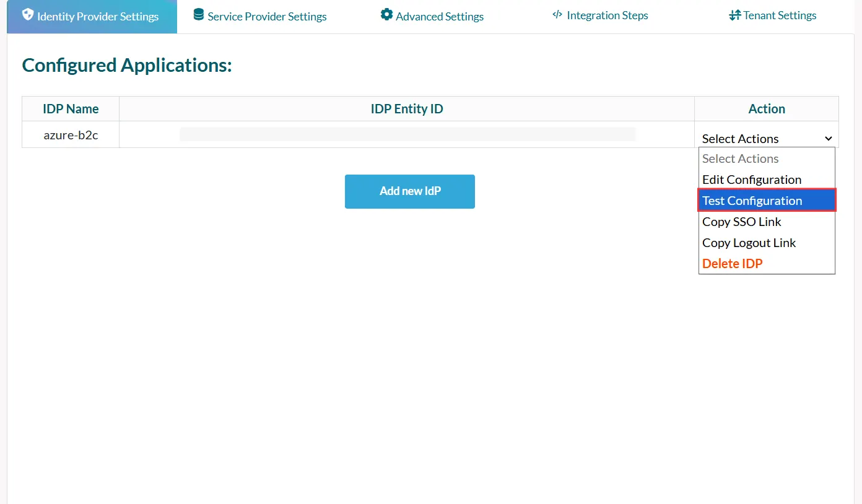Click the chevron on the Actions selector
862x504 pixels.
828,138
